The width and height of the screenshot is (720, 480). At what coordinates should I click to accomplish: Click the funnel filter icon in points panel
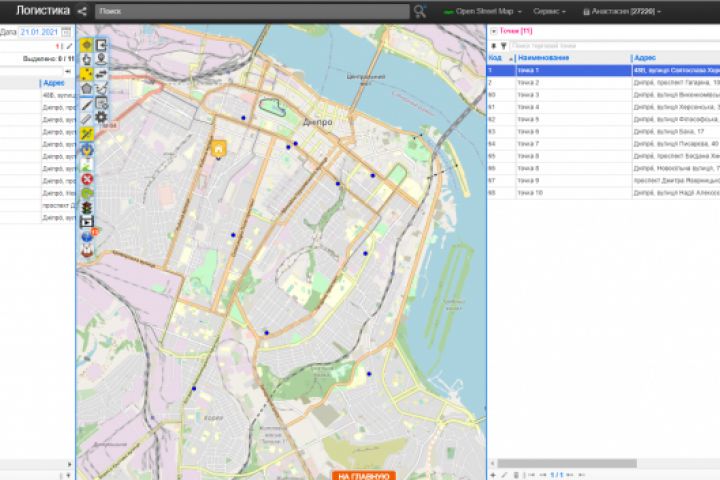point(504,46)
